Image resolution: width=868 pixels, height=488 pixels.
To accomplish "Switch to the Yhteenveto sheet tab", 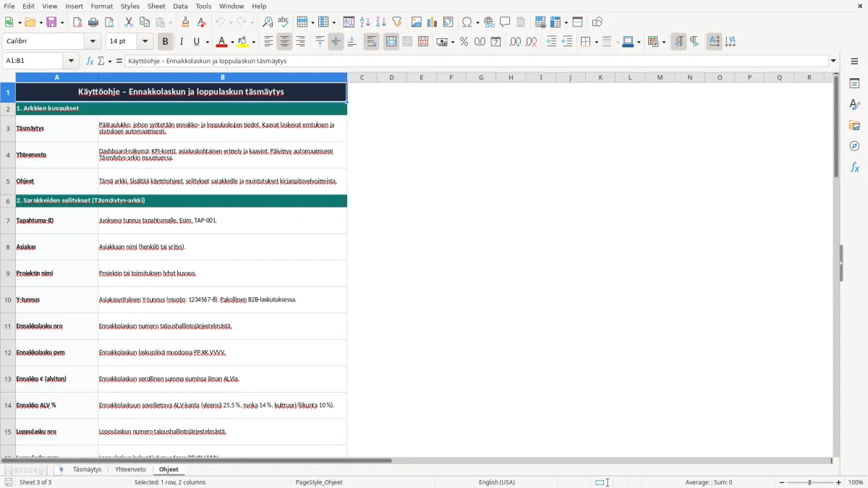I will click(x=130, y=469).
